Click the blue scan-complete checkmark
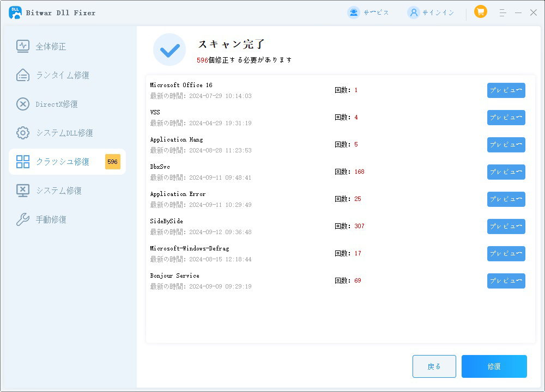 tap(169, 50)
